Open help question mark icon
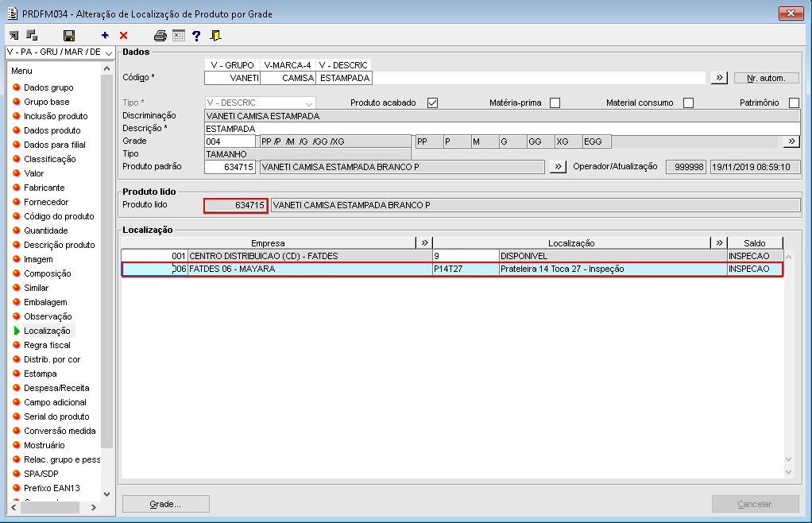Viewport: 812px width, 523px height. pos(196,36)
